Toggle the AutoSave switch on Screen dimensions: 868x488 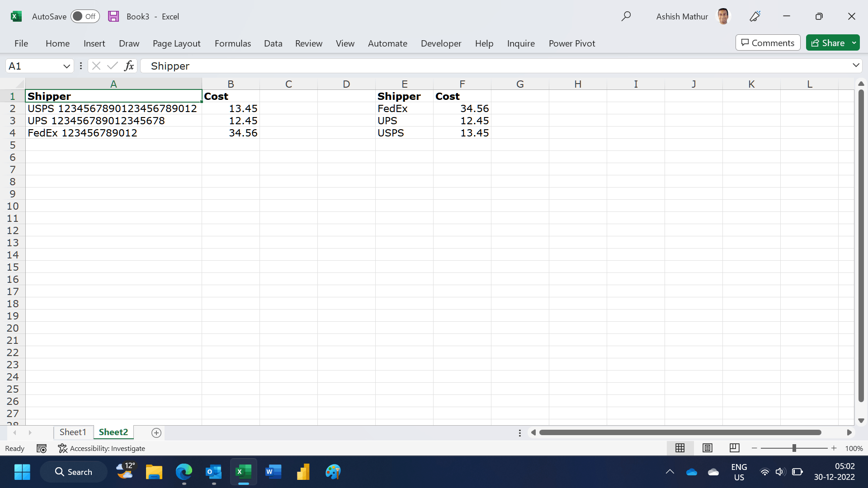(85, 16)
